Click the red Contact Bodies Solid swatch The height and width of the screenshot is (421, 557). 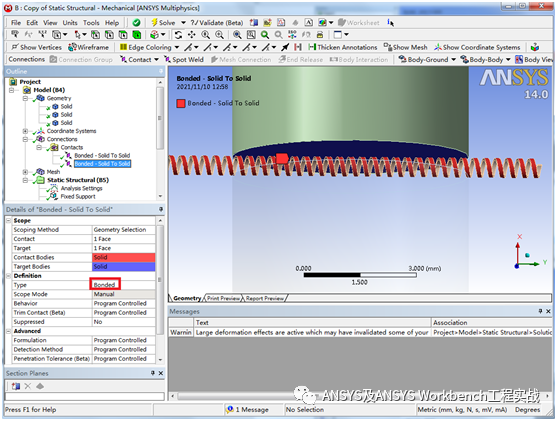[x=124, y=257]
